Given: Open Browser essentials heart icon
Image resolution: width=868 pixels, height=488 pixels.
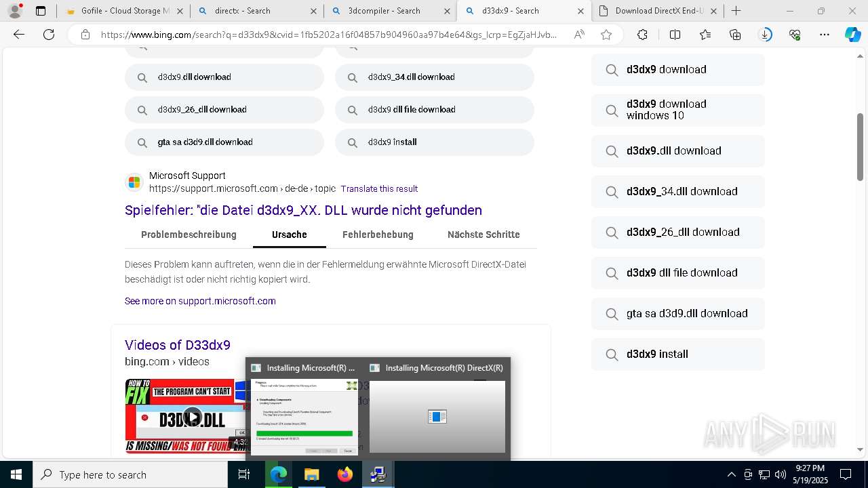Looking at the screenshot, I should click(795, 35).
